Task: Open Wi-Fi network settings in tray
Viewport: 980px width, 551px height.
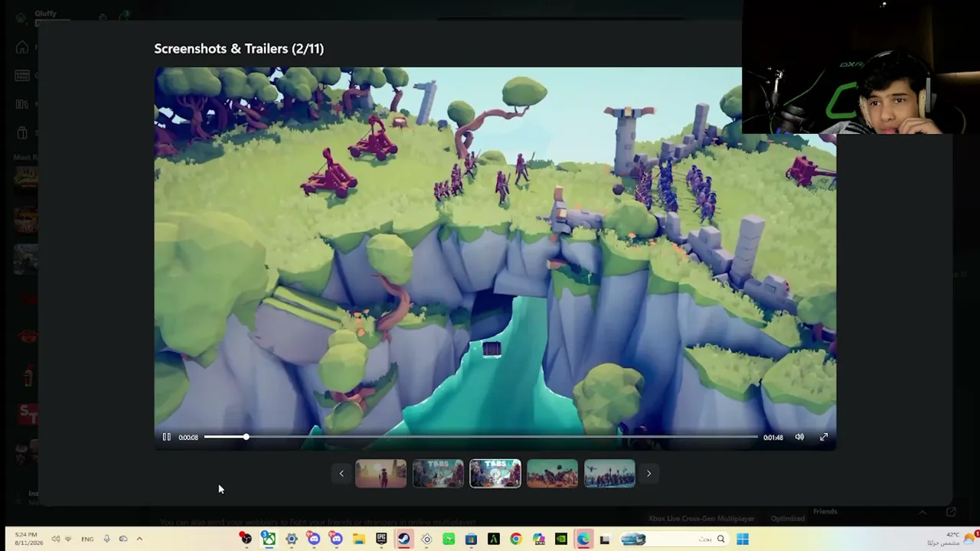Action: click(x=68, y=539)
